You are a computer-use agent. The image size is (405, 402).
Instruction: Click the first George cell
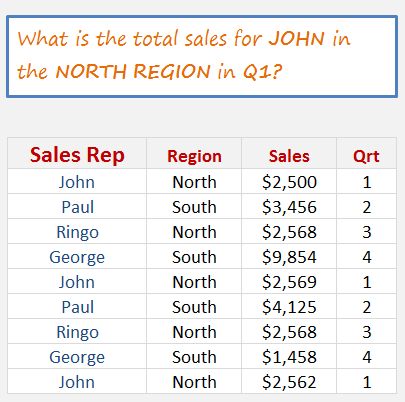[x=77, y=256]
